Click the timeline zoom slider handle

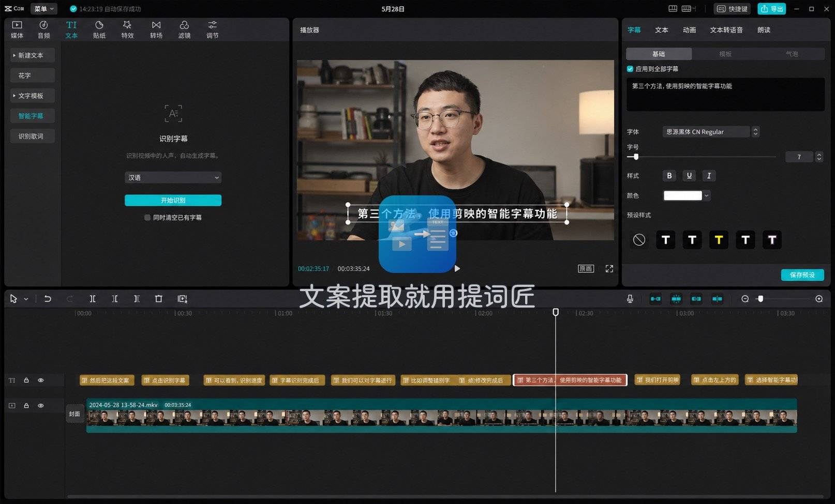coord(760,299)
